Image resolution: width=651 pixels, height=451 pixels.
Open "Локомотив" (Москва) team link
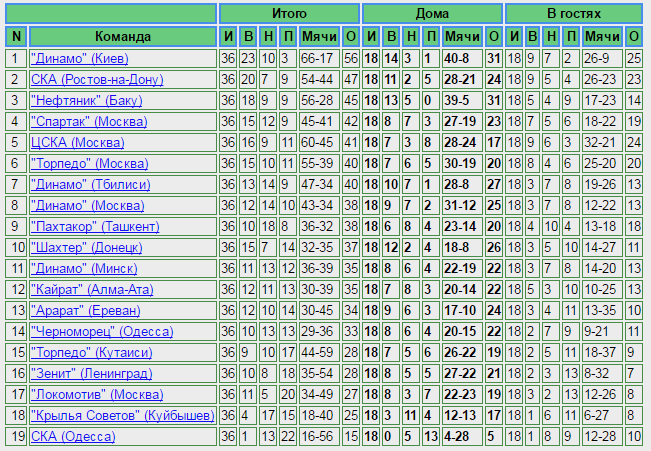97,394
